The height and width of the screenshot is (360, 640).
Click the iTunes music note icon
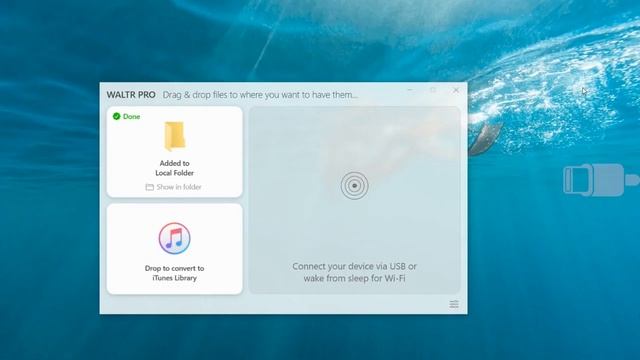(174, 238)
